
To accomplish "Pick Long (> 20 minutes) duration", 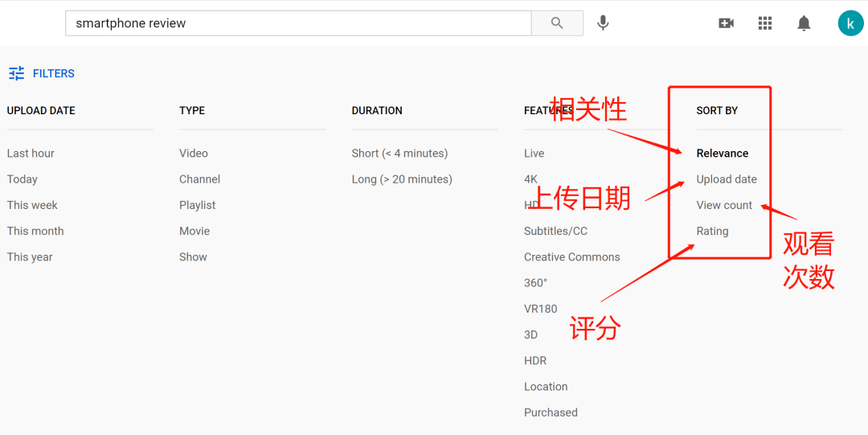I will pos(402,179).
